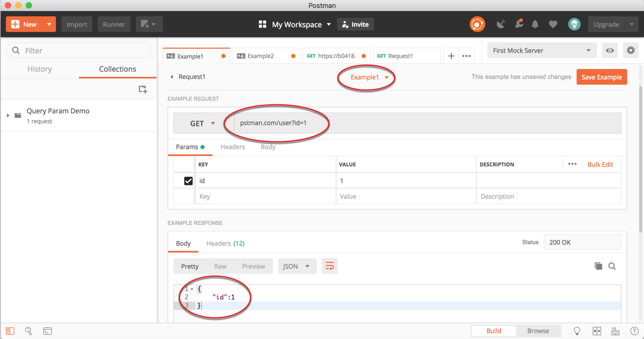Open the user avatar menu
This screenshot has width=644, height=339.
(x=574, y=24)
